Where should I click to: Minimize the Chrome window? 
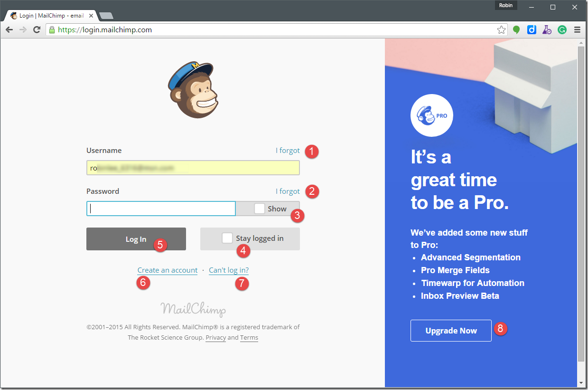click(x=532, y=7)
